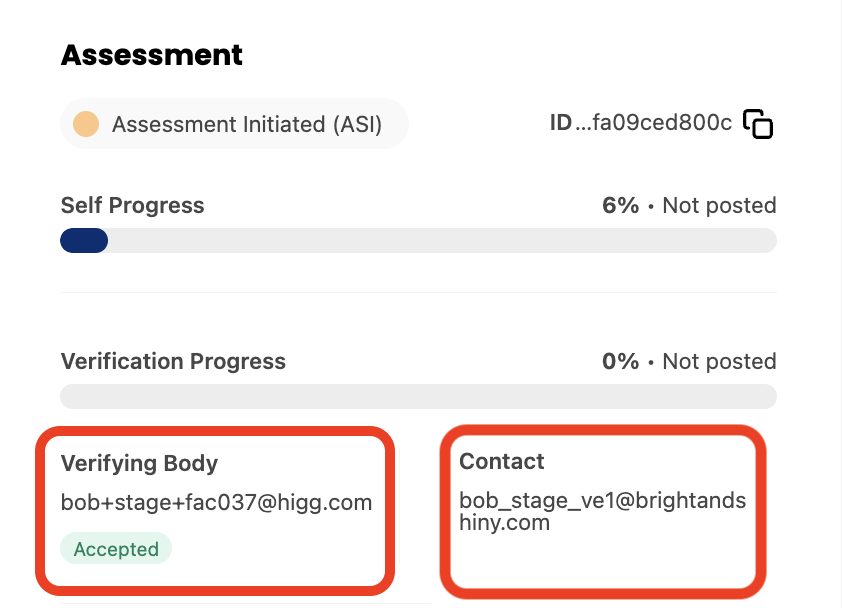
Task: Click the truncated ID fa09ced800c text
Action: pyautogui.click(x=654, y=122)
